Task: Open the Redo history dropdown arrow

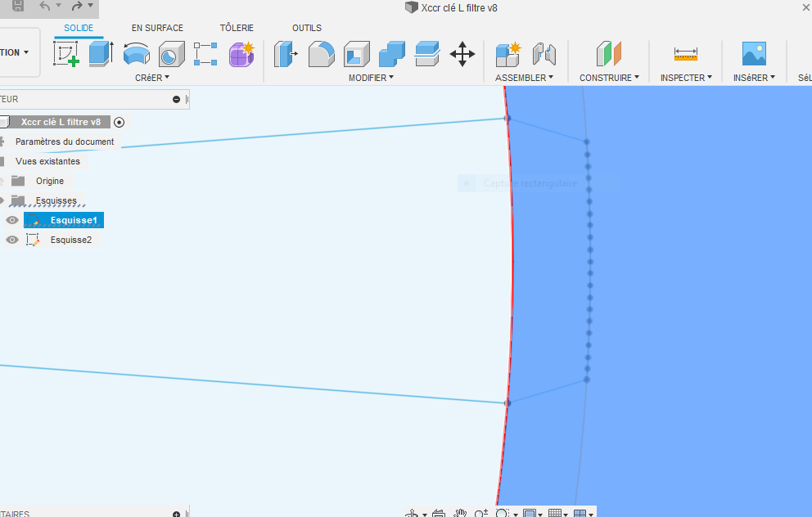Action: 90,6
